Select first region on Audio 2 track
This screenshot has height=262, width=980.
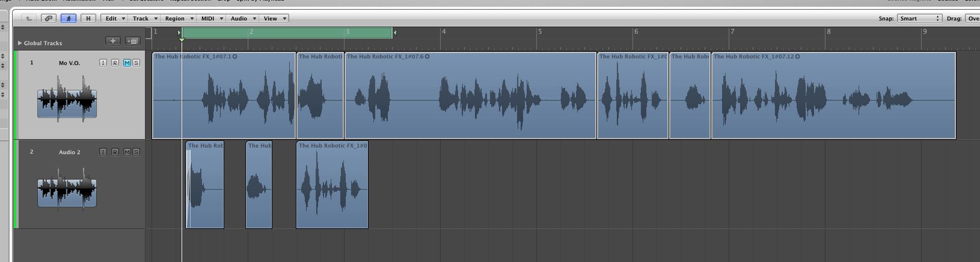[x=205, y=185]
